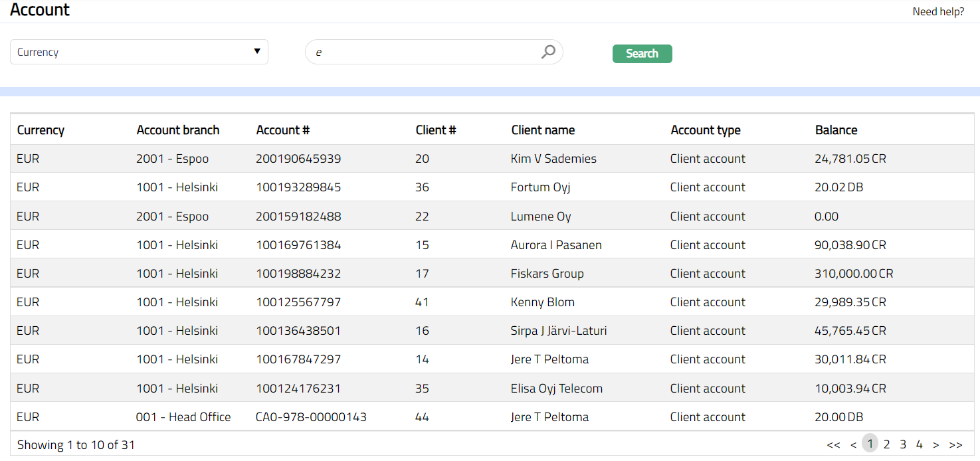Viewport: 980px width, 461px height.
Task: Open the Fiskars Group account row
Action: pyautogui.click(x=547, y=274)
